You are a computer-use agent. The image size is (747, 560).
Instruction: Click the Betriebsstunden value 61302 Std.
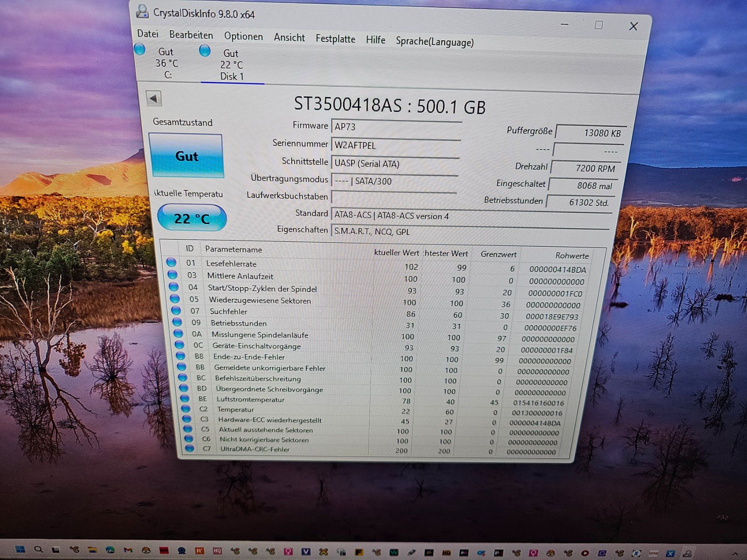[x=580, y=202]
